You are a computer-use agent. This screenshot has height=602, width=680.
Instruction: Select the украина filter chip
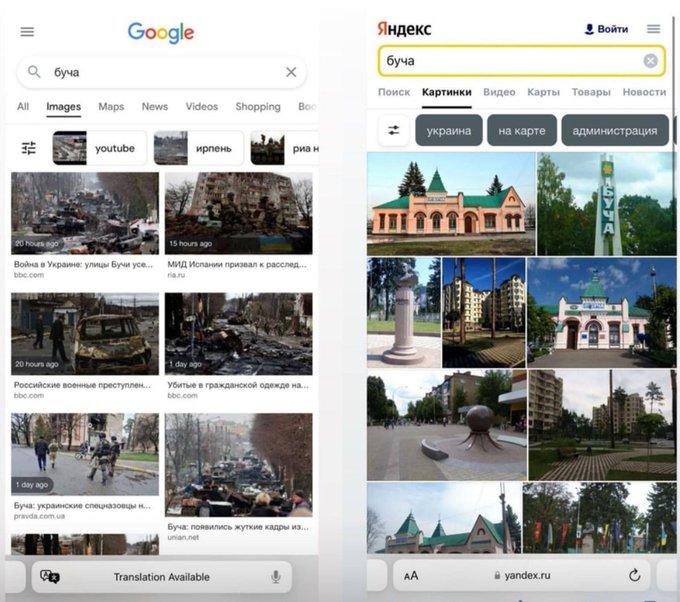(x=449, y=131)
